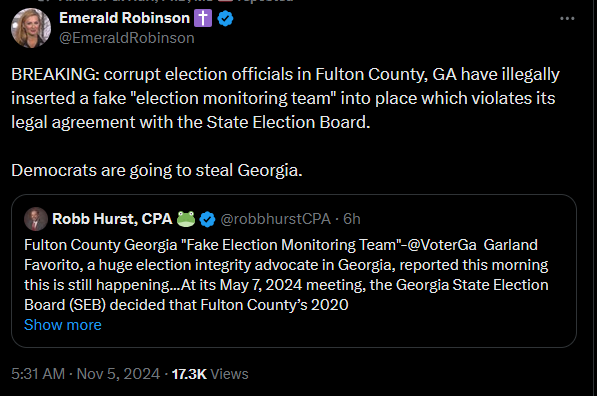Click the blue verified badge beside Emerald Robinson
The height and width of the screenshot is (396, 597).
click(225, 18)
